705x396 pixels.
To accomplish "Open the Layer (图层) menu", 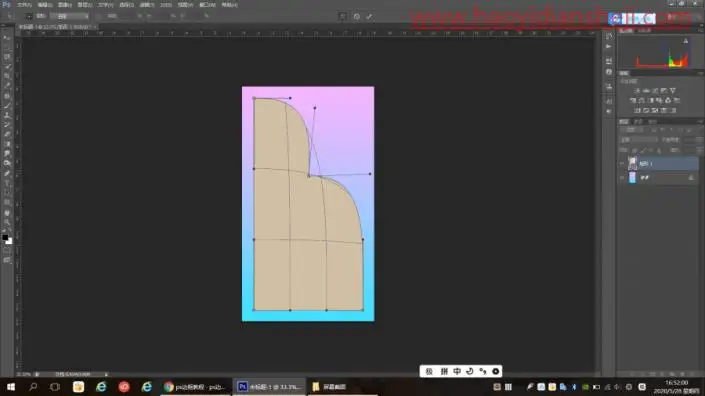I will tap(85, 5).
